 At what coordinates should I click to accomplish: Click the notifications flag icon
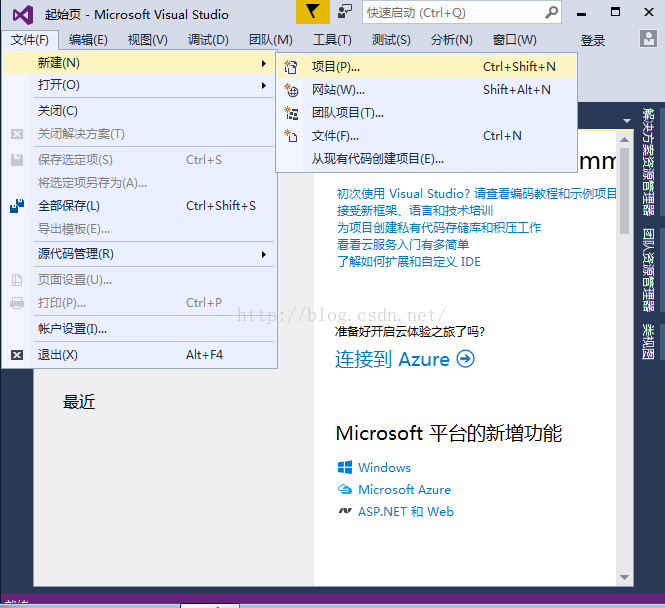(x=313, y=12)
